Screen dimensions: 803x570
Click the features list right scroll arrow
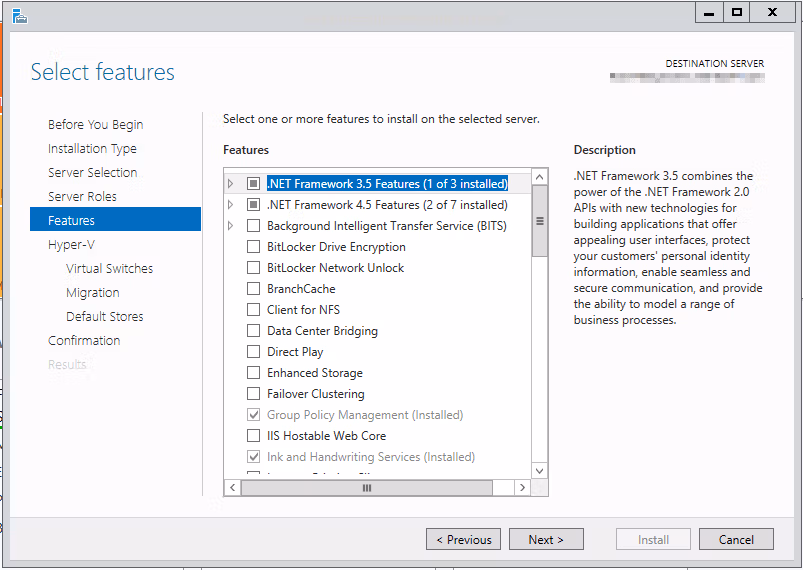click(522, 488)
